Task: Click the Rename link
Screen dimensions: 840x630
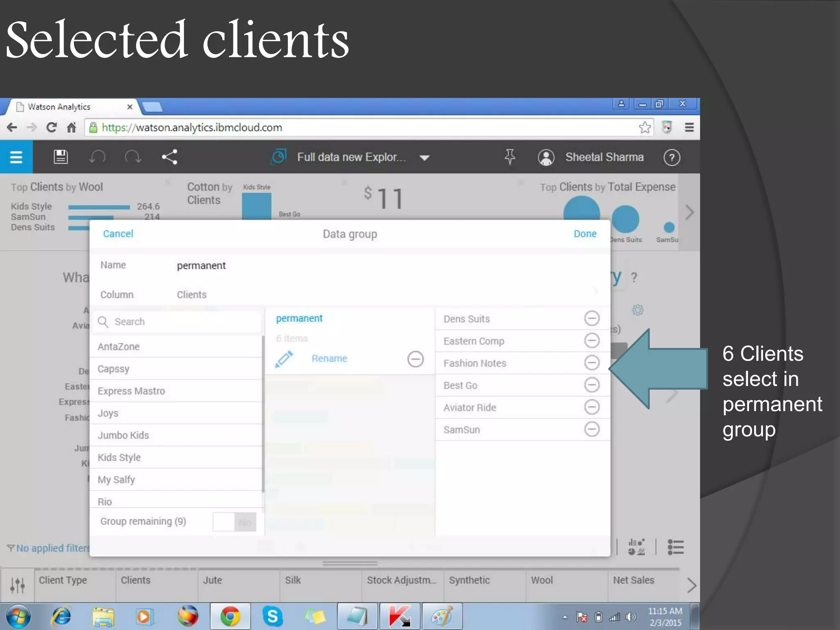Action: tap(329, 358)
